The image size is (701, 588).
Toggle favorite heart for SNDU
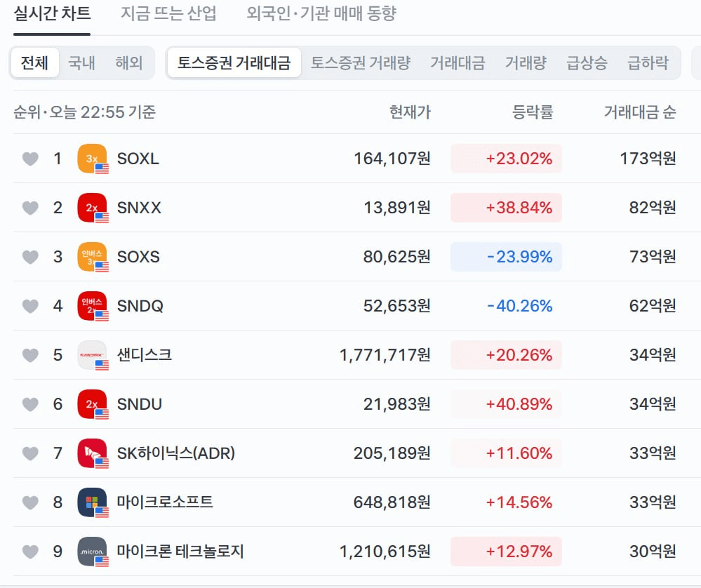30,404
